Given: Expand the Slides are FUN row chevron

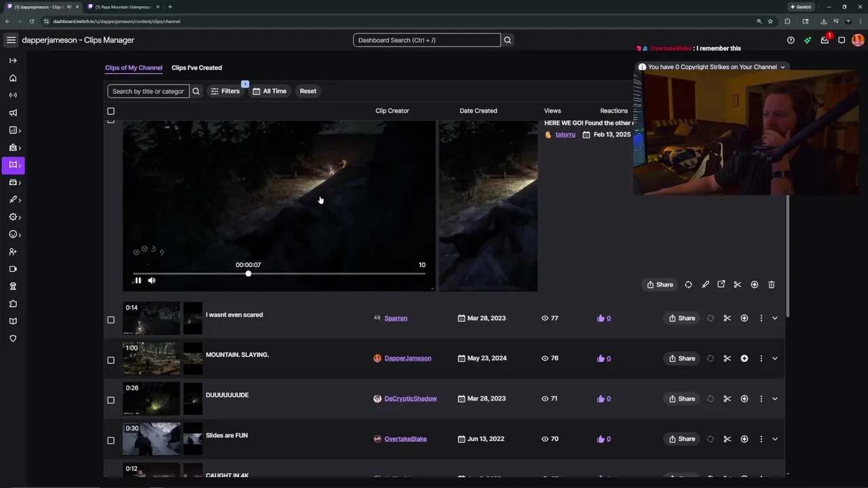Looking at the screenshot, I should [775, 439].
